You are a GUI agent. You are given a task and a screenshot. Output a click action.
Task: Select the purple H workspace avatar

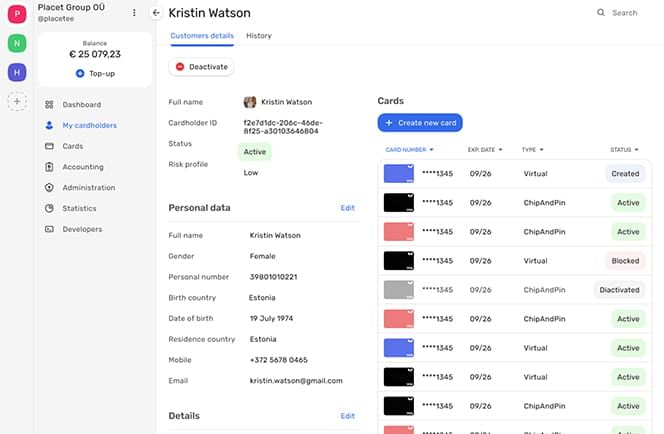17,72
